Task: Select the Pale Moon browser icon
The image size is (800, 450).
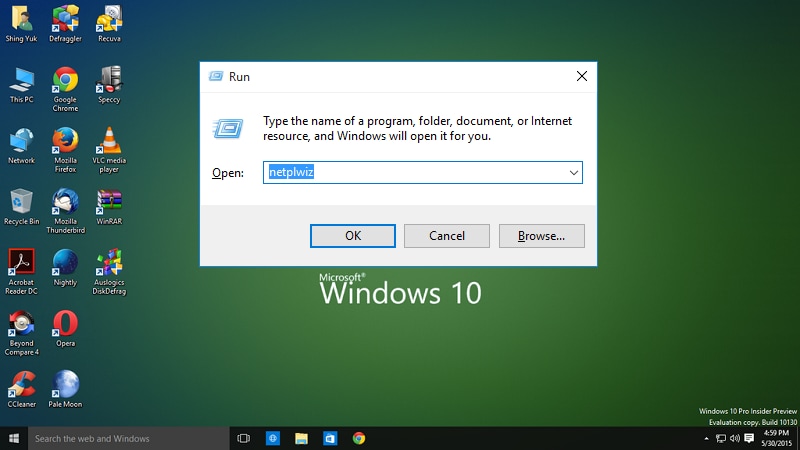Action: point(65,390)
